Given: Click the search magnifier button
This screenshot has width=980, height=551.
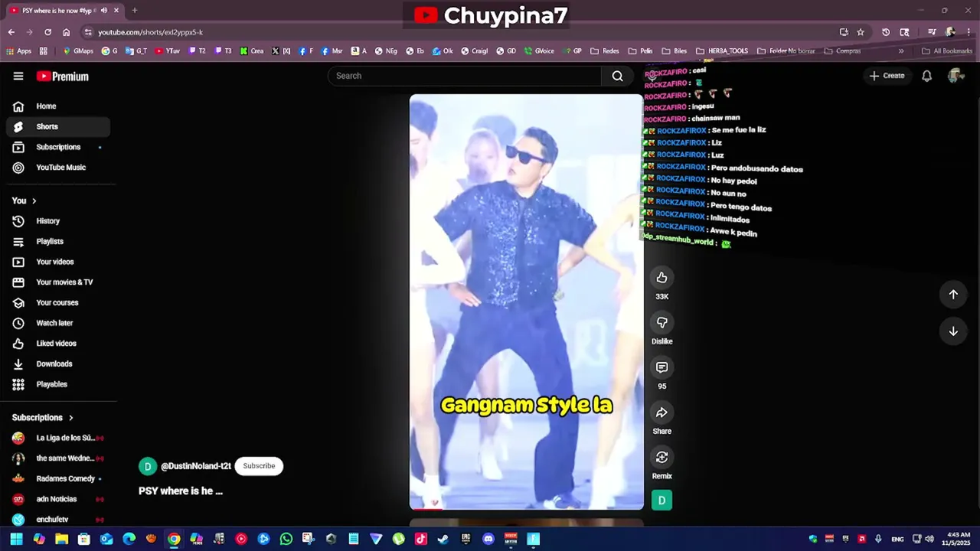Looking at the screenshot, I should 617,76.
